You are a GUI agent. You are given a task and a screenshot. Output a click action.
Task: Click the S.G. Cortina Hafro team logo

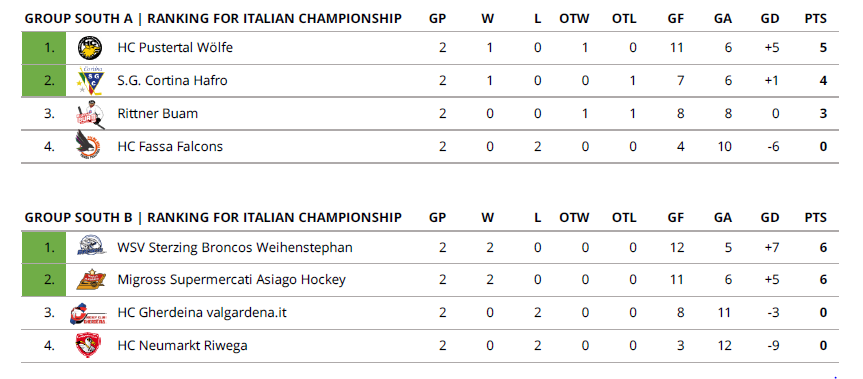point(89,81)
